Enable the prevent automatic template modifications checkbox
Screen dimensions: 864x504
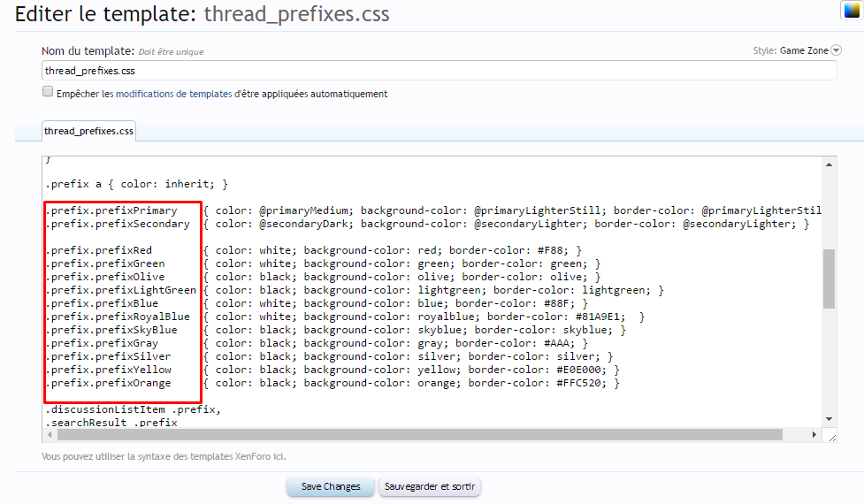(48, 92)
